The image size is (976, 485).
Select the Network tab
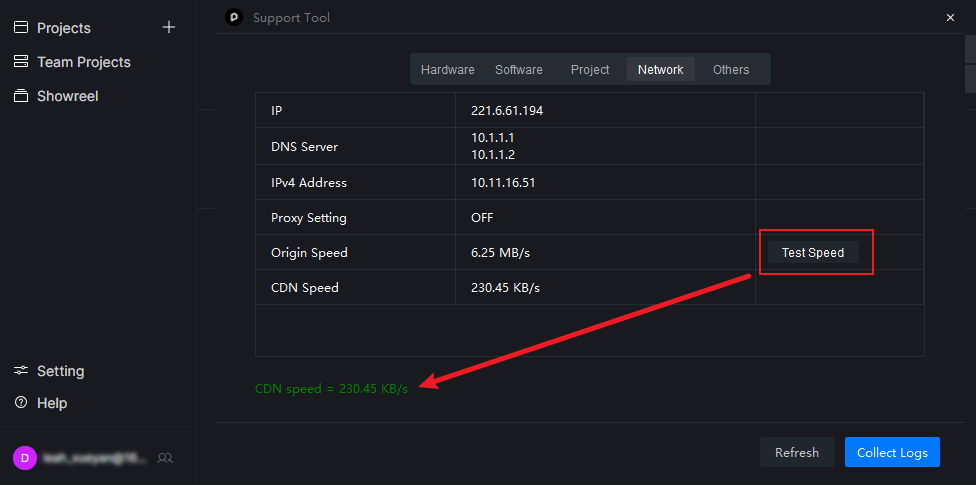pos(660,70)
